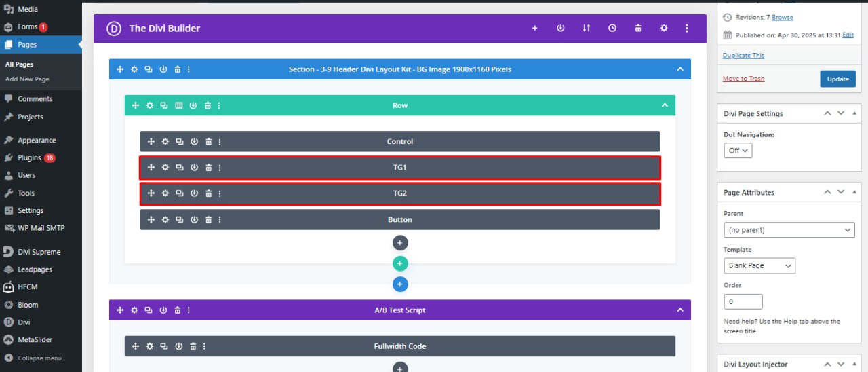
Task: Edit the published date
Action: point(848,35)
